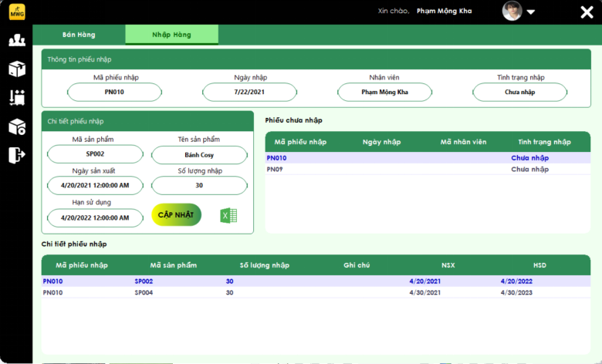Select row PN09 in Phiếu chưa nhập table
Viewport: 602px width, 364px height.
[x=428, y=169]
